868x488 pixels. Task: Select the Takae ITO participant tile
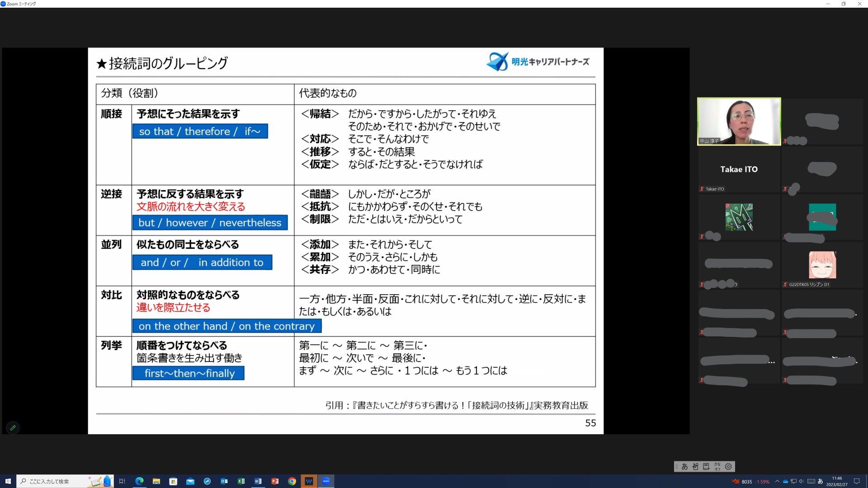[x=739, y=169]
